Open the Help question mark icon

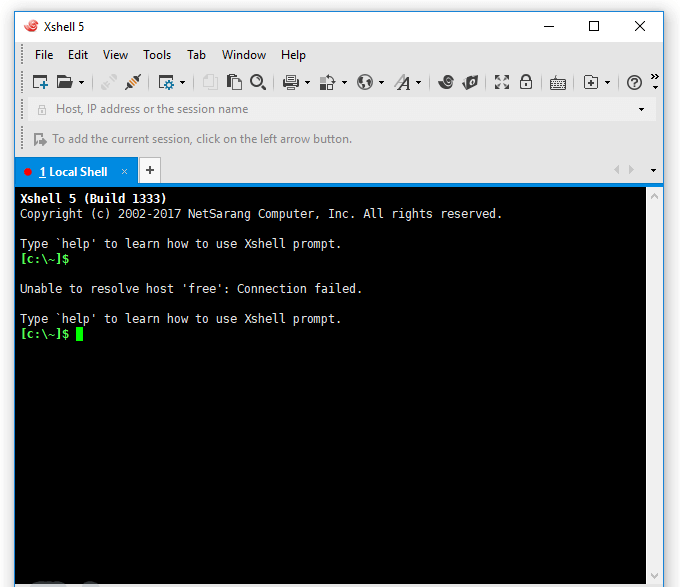pos(634,82)
